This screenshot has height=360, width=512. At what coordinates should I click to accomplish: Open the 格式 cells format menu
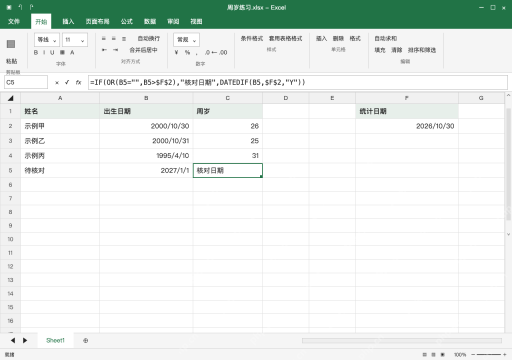[x=355, y=39]
